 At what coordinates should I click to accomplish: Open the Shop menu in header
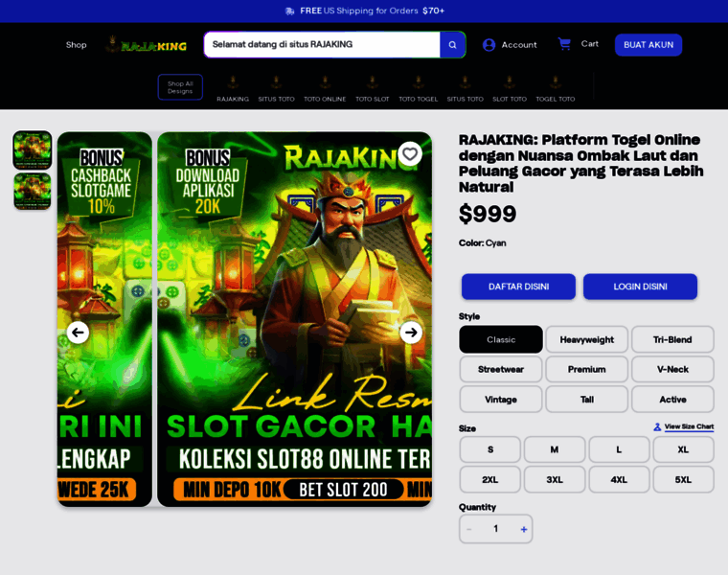(76, 45)
